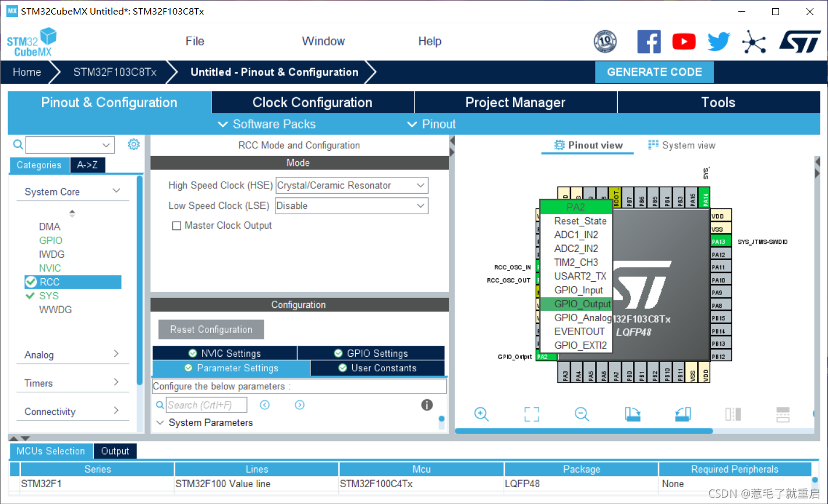Select GPIO in System Core list
The image size is (828, 504).
tap(51, 240)
